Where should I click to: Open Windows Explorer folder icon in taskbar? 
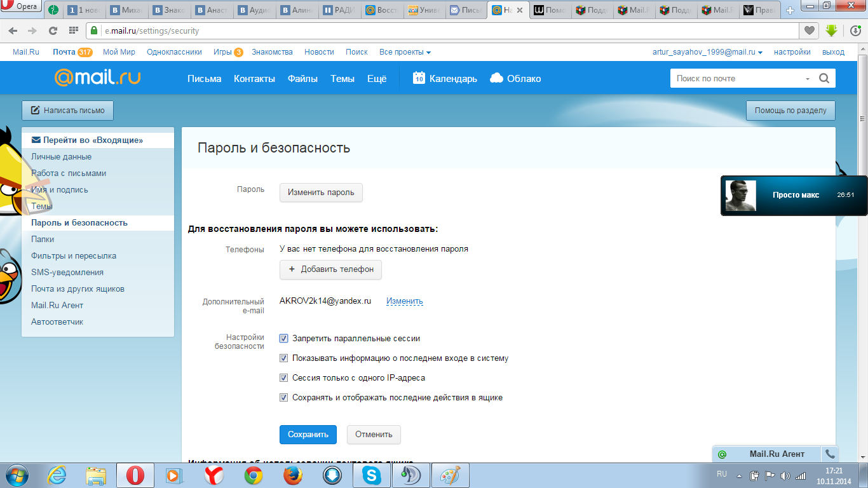click(x=97, y=475)
